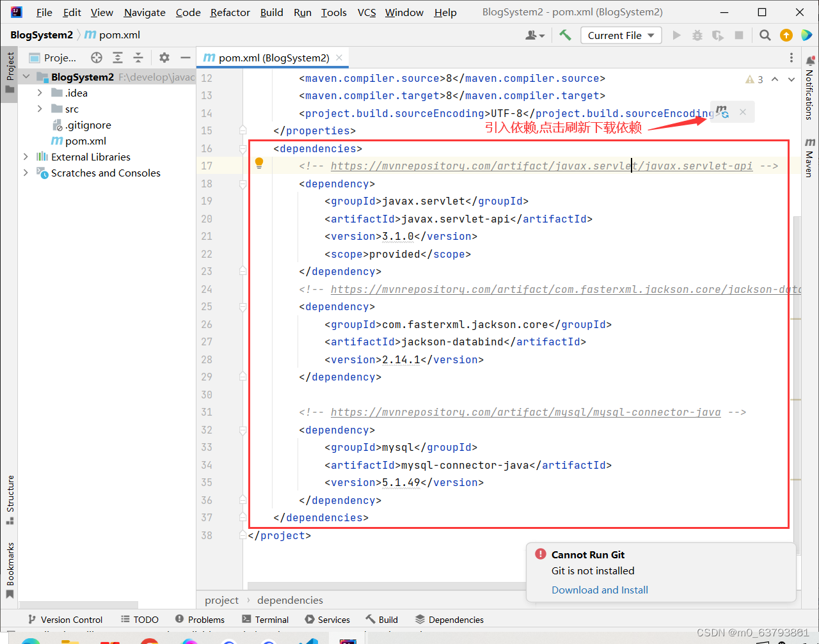The image size is (819, 644).
Task: Click the mysql-connector-java mvnrepository link
Action: click(x=525, y=412)
